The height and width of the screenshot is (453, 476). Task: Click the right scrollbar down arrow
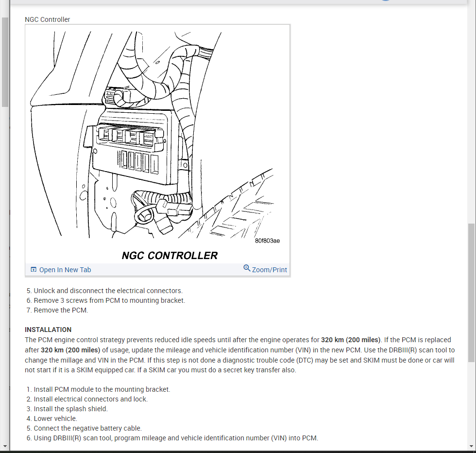pyautogui.click(x=471, y=446)
